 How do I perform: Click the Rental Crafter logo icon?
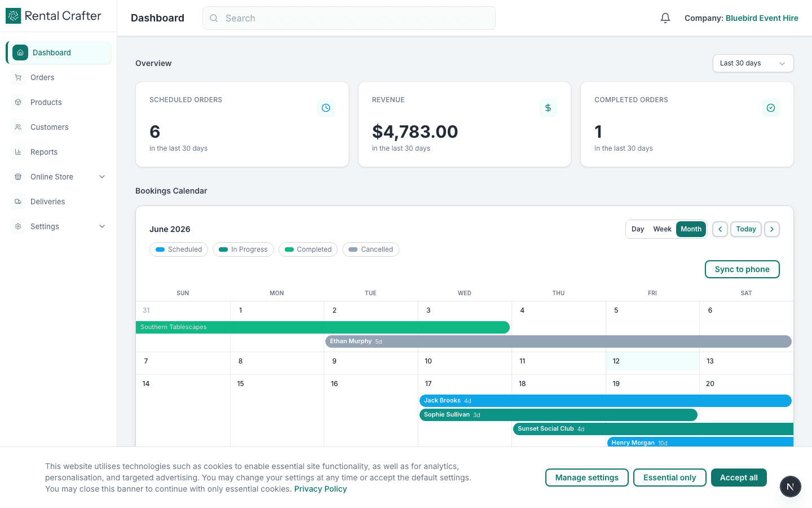pos(14,16)
